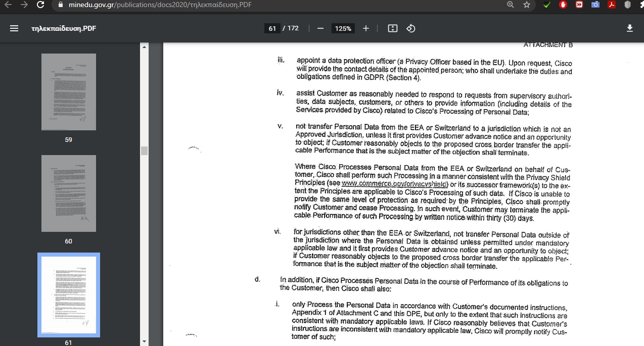The width and height of the screenshot is (644, 346).
Task: Open the red play-button extension
Action: [x=579, y=5]
